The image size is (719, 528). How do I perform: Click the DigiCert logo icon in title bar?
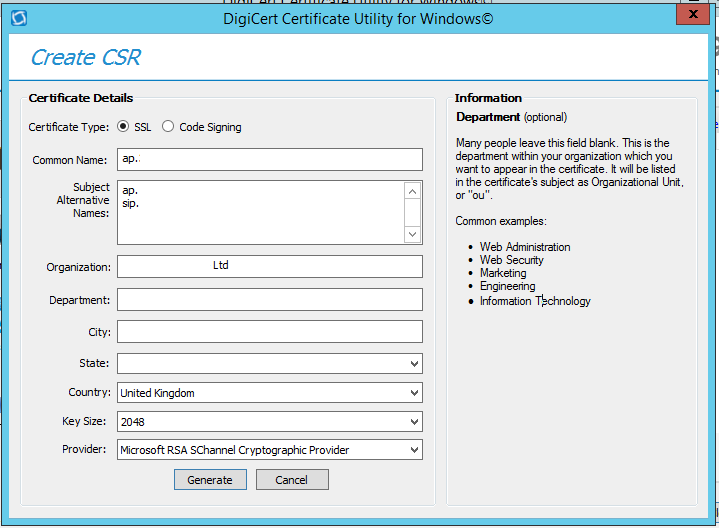click(19, 18)
